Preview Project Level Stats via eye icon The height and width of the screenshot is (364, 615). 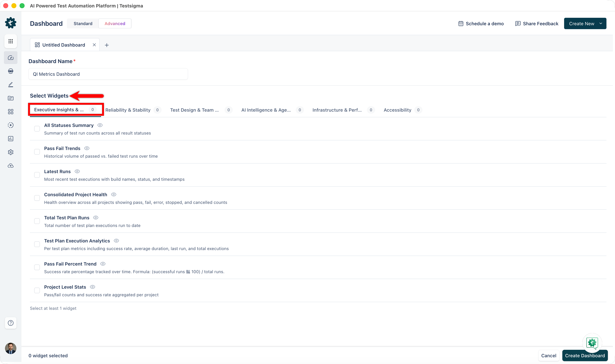[x=92, y=287]
